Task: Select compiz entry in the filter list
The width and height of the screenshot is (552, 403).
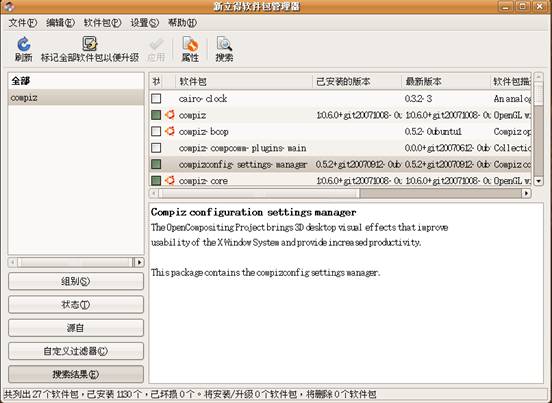Action: [x=76, y=97]
